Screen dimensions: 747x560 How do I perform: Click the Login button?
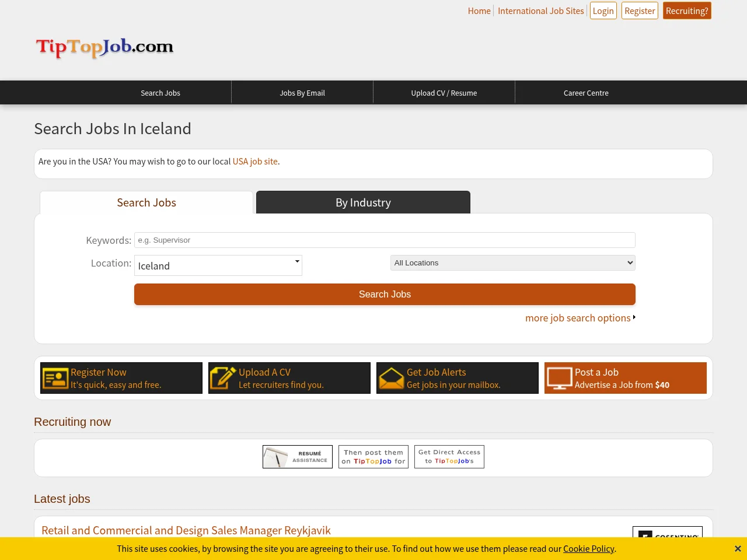603,10
